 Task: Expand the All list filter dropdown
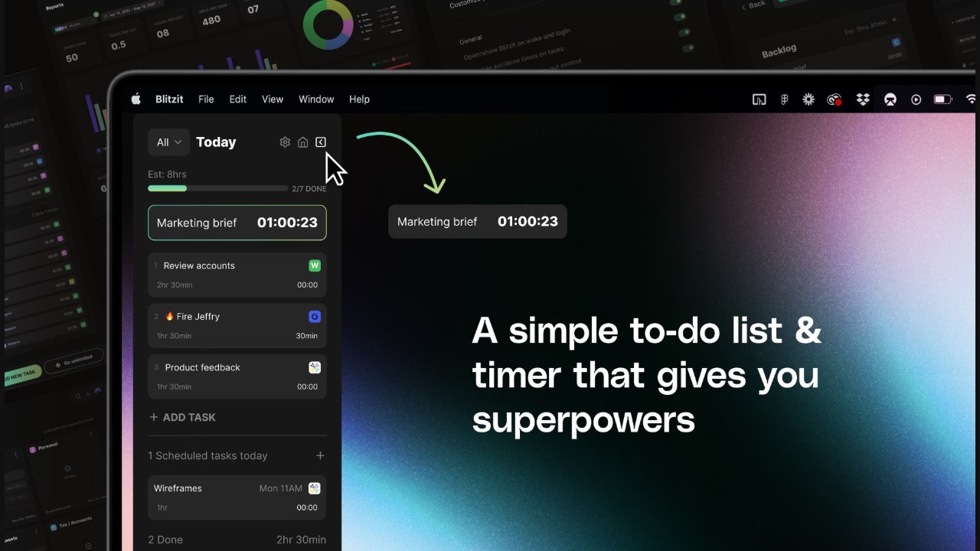pos(168,142)
